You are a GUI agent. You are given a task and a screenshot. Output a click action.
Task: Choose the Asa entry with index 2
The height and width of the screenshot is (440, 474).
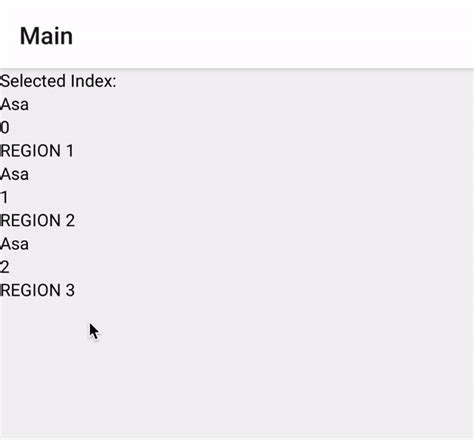[x=14, y=244]
